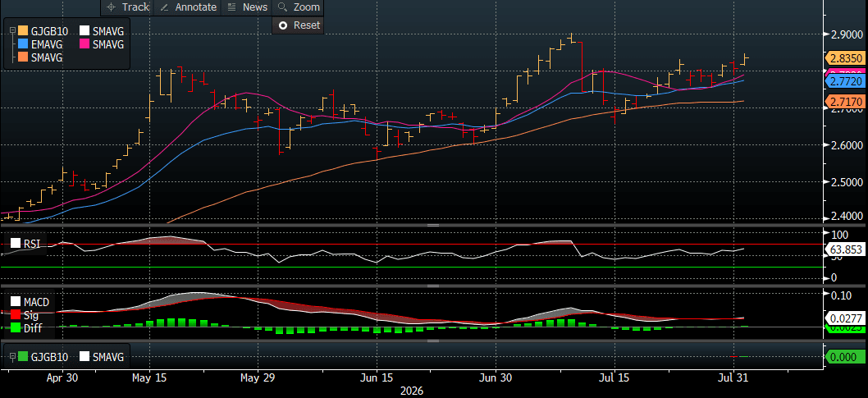Click the 2.6000 price axis label
The width and height of the screenshot is (868, 398).
tap(847, 145)
